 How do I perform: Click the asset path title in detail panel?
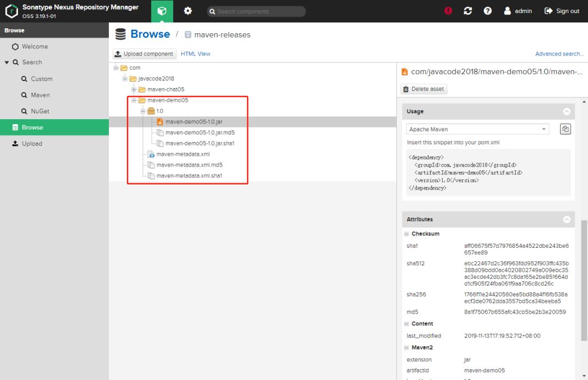click(x=497, y=72)
